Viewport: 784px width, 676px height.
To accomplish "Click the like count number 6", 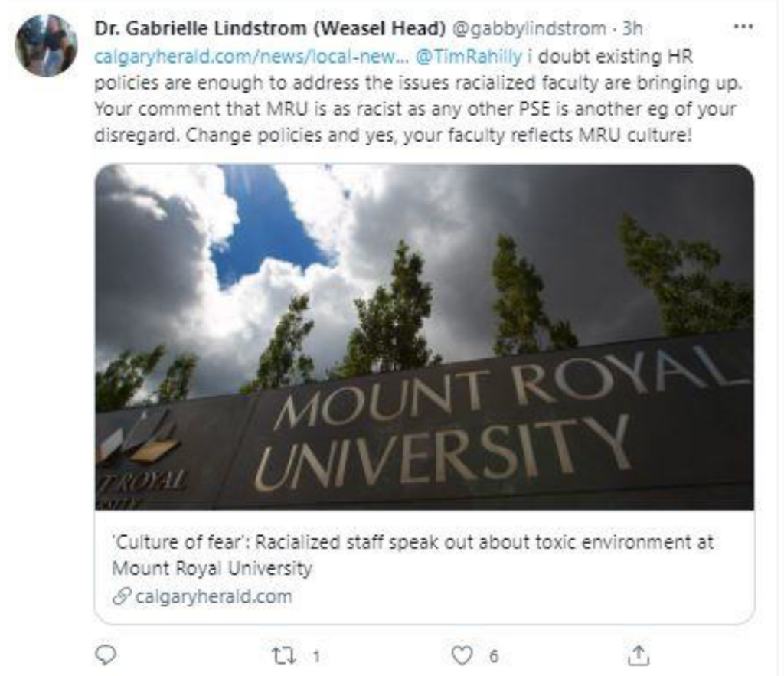I will [493, 656].
